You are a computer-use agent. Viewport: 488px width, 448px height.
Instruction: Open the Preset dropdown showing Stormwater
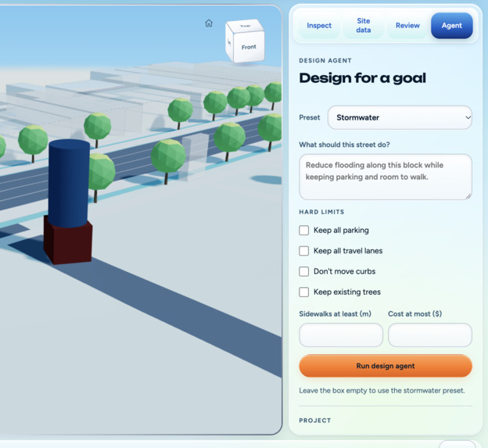(x=400, y=117)
